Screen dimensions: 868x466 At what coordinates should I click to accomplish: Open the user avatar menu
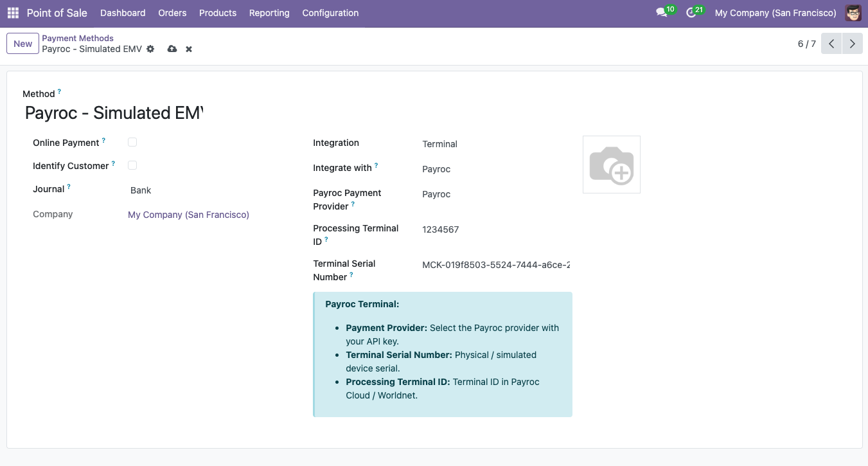click(853, 13)
